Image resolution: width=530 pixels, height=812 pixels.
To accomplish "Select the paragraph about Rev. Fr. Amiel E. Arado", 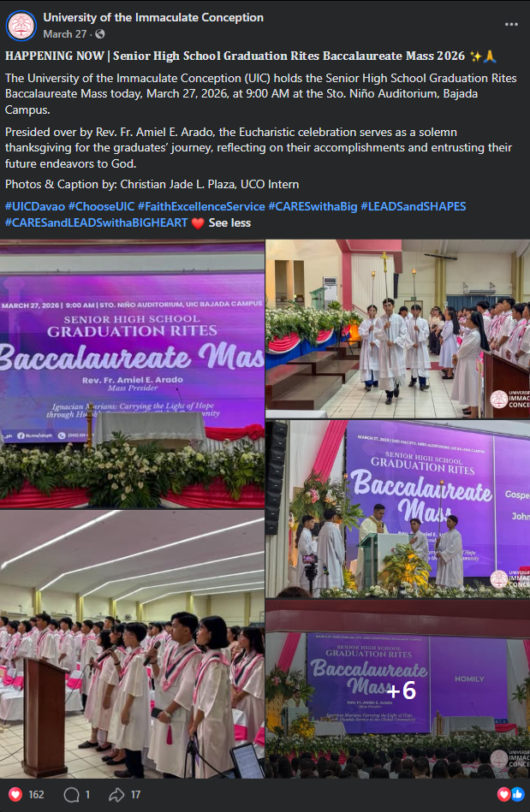I will (259, 147).
